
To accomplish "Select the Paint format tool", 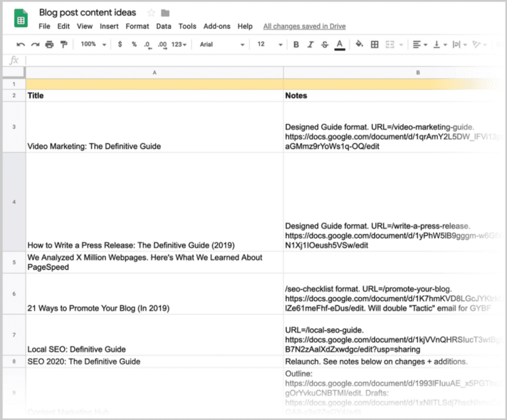I will [64, 44].
